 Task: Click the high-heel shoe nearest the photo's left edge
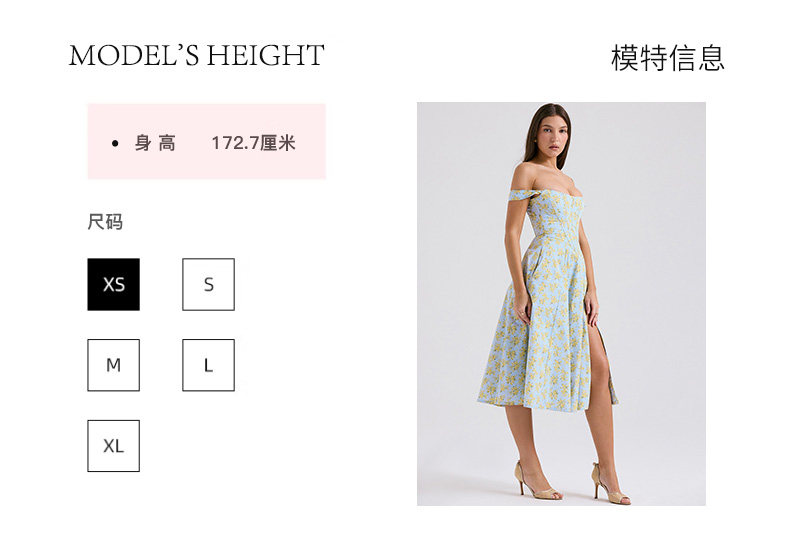[537, 481]
